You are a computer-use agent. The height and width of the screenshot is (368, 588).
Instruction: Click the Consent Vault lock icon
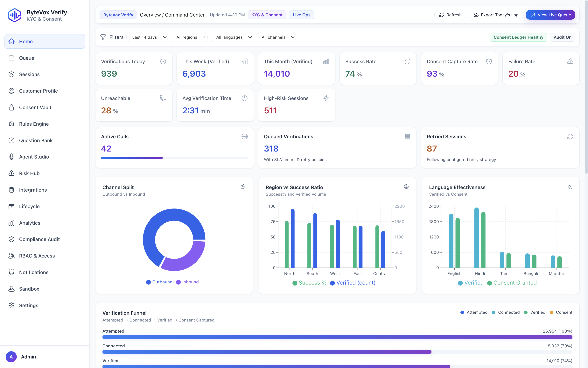pos(11,107)
